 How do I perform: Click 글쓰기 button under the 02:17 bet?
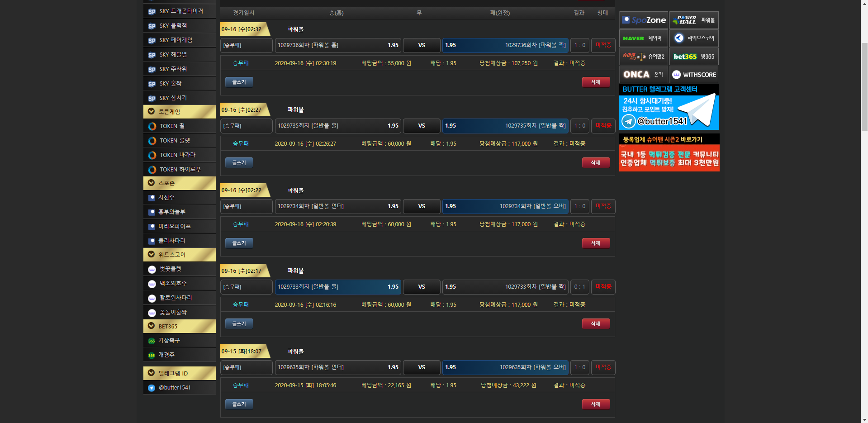[x=239, y=323]
